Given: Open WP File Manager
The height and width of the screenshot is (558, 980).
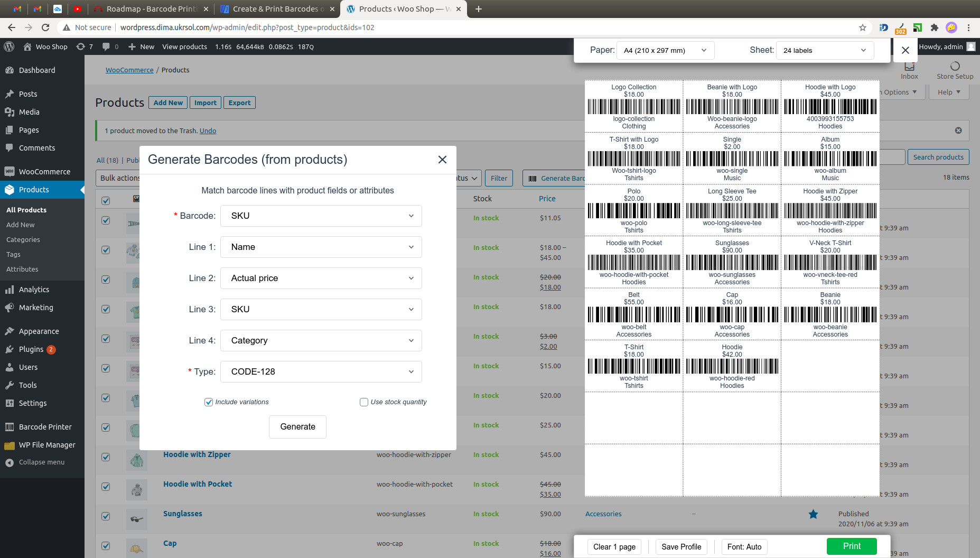Looking at the screenshot, I should [x=47, y=445].
